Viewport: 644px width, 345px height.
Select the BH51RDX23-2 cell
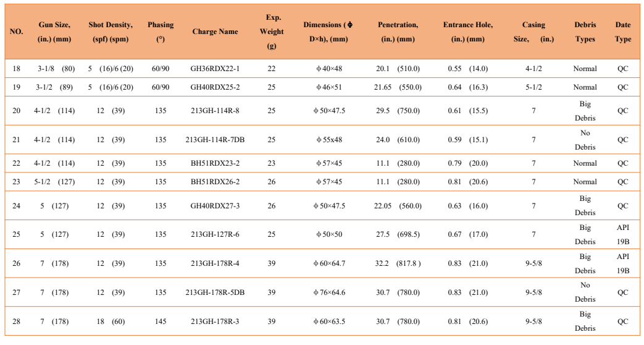pos(215,163)
